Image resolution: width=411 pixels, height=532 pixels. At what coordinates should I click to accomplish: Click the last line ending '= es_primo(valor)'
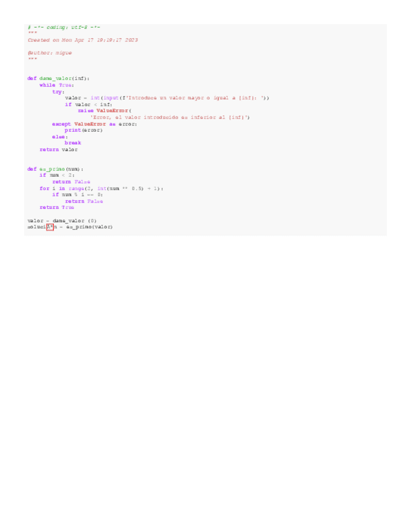(70, 227)
